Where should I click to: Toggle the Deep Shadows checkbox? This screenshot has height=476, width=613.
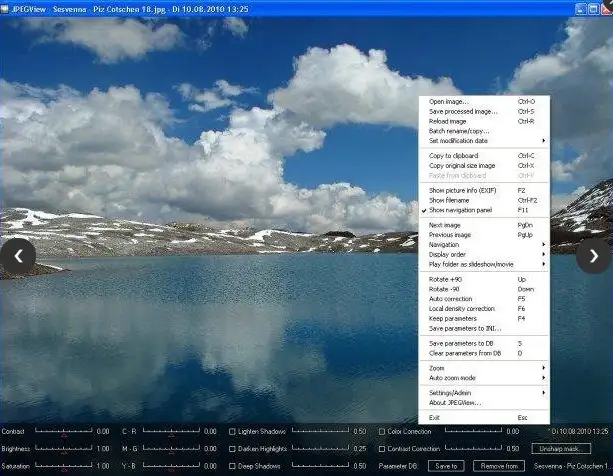tap(233, 466)
